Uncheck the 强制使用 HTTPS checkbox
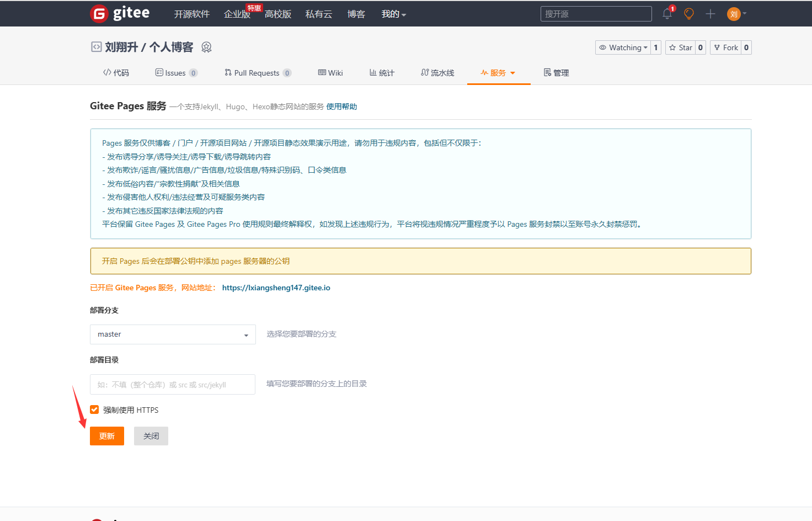This screenshot has height=521, width=812. point(94,410)
